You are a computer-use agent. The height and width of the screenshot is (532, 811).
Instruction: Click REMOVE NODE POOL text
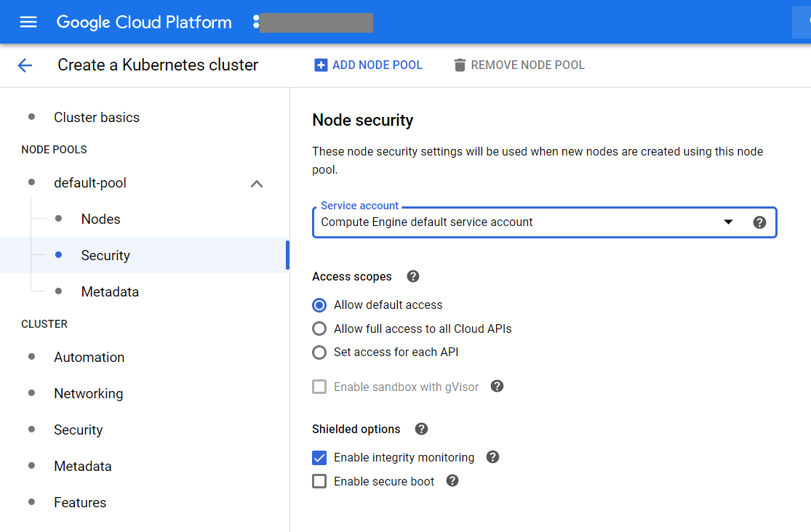[x=527, y=65]
